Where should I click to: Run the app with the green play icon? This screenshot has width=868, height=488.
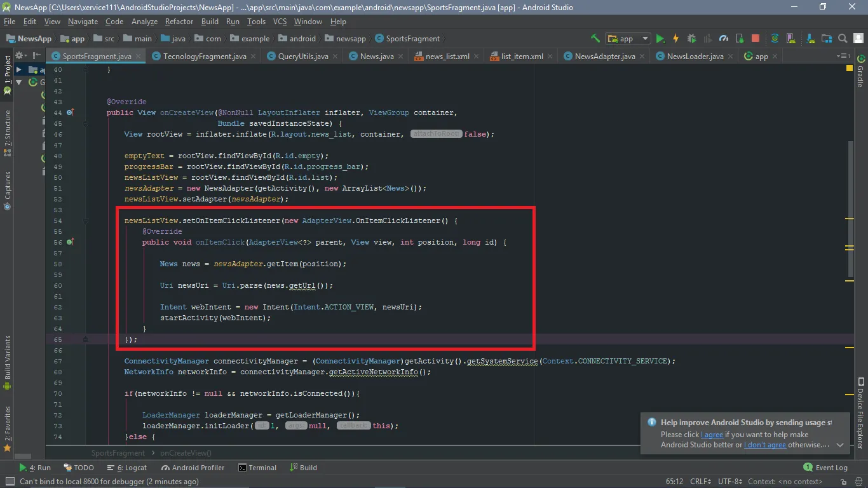point(660,39)
